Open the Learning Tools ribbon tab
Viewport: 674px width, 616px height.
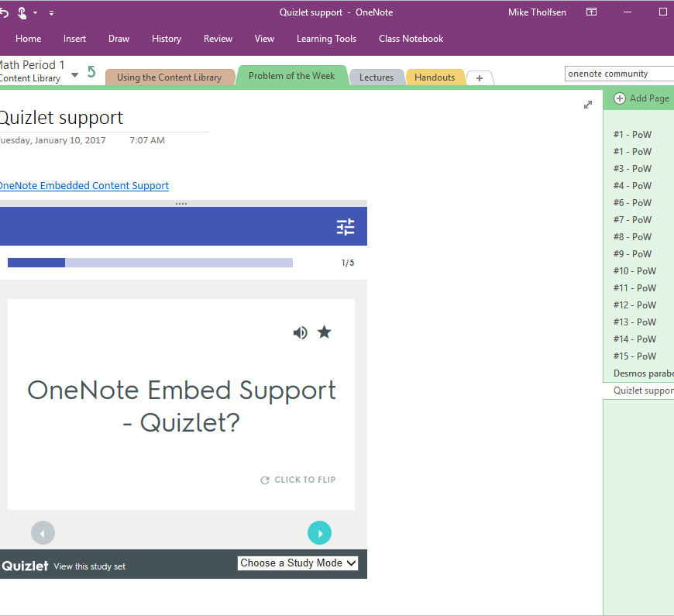click(326, 39)
